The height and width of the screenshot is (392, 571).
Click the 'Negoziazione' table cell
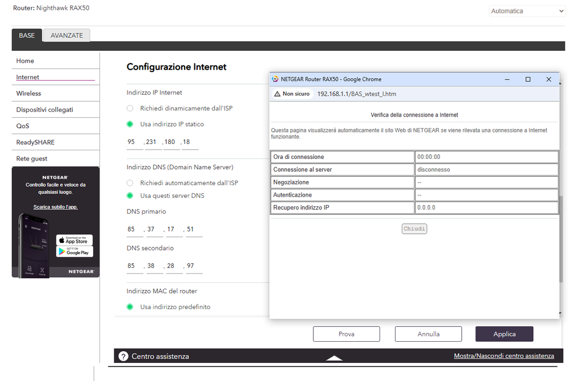(342, 182)
